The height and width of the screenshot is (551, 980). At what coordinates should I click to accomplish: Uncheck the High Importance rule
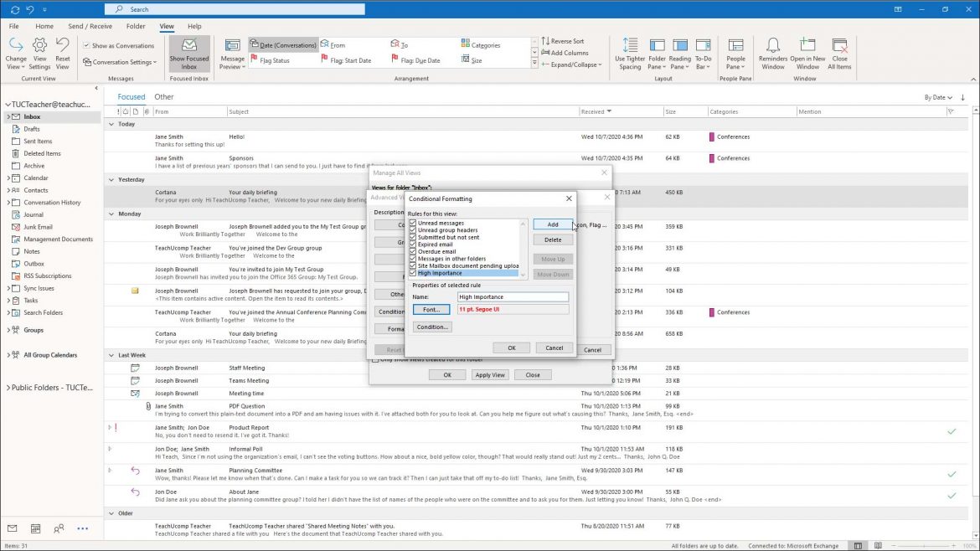click(413, 272)
